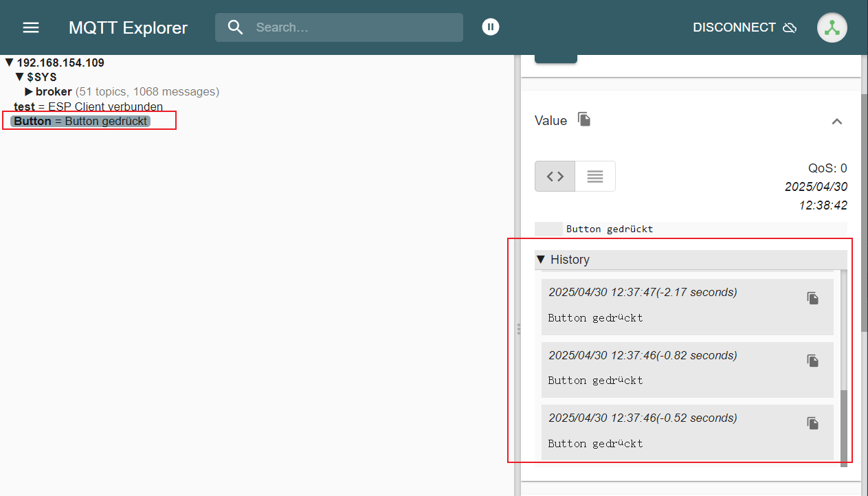
Task: Select the test topic in tree
Action: [25, 106]
